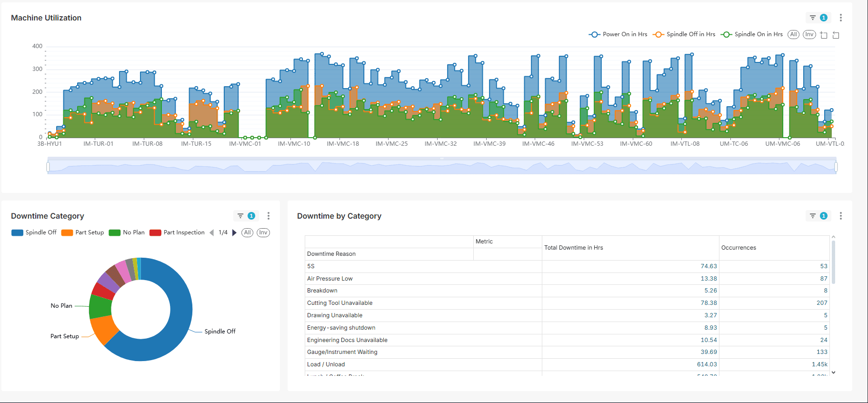
Task: Click the orange Part Setup donut segment
Action: 104,329
